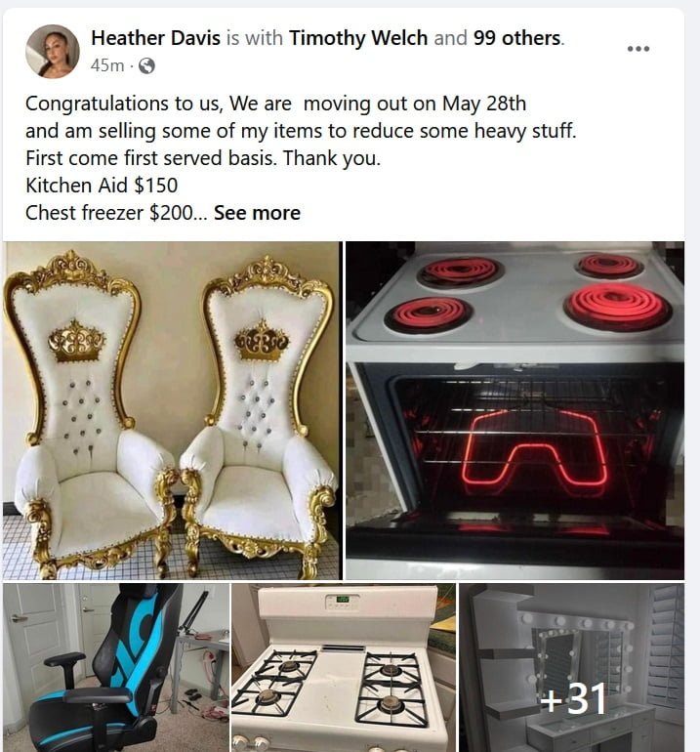
Task: Click the gas stove digital clock display
Action: coord(342,599)
